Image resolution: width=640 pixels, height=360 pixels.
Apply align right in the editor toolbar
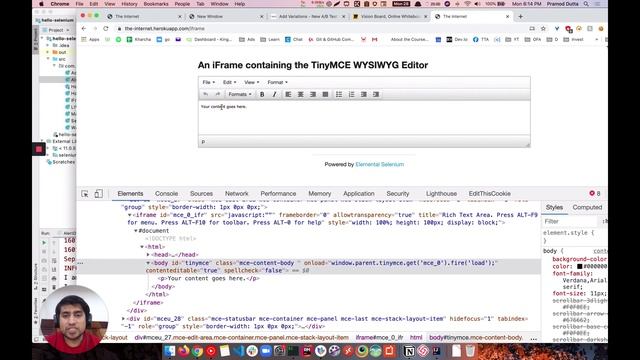tap(313, 94)
